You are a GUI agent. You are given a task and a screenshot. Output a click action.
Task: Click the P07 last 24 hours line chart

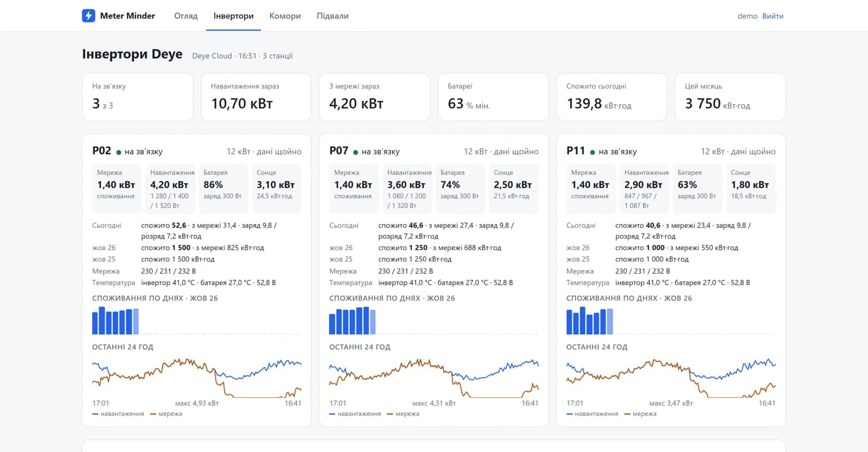pyautogui.click(x=434, y=378)
